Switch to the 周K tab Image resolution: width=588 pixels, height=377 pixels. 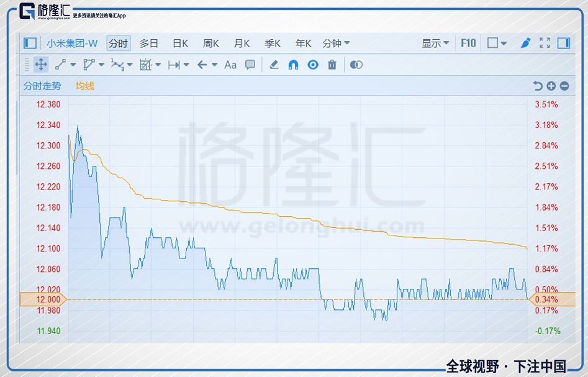pos(211,43)
